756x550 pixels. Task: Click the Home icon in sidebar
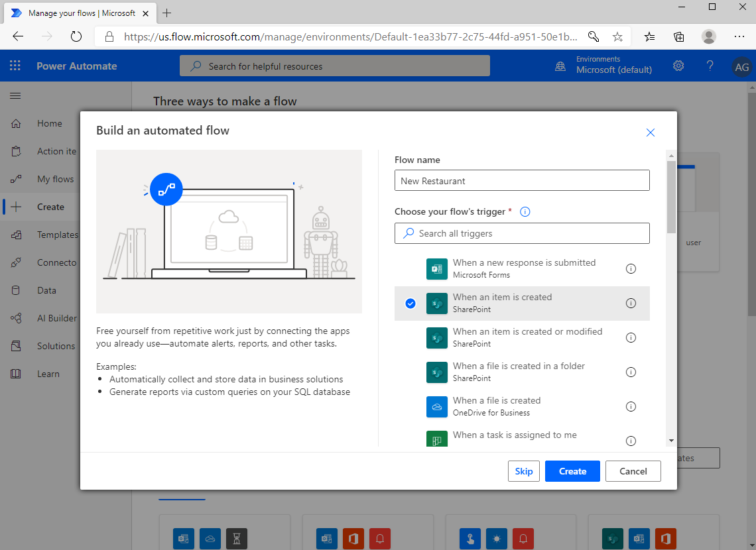click(16, 124)
